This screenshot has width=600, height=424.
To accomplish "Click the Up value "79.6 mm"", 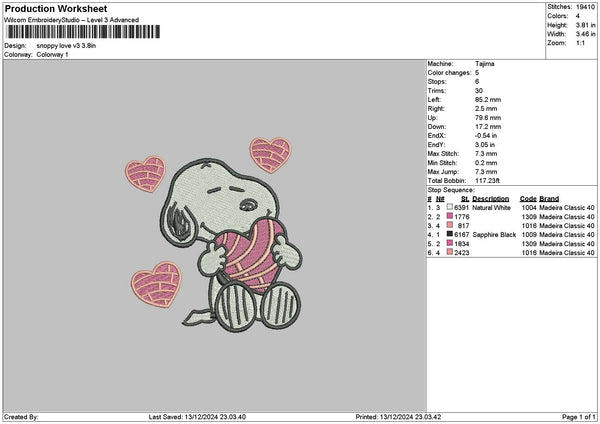I will pos(488,118).
